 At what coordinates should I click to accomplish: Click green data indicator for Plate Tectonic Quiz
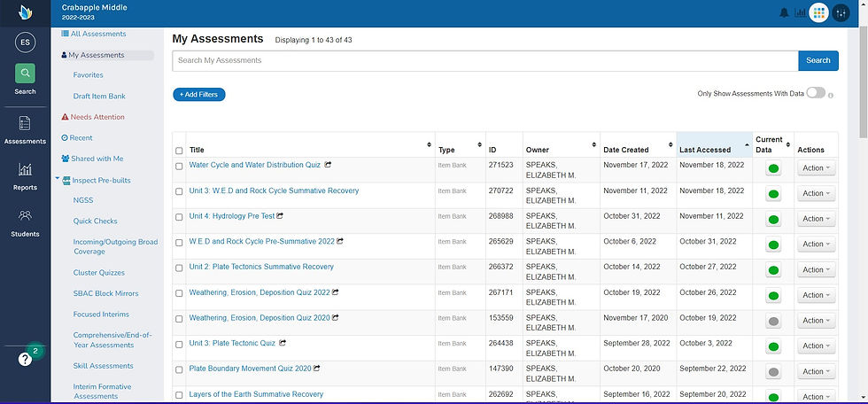(x=773, y=346)
